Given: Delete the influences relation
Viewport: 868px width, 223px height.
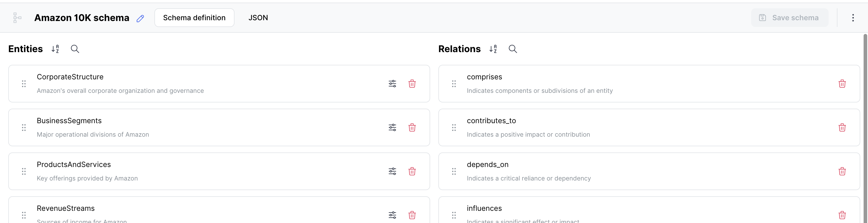Looking at the screenshot, I should tap(842, 215).
